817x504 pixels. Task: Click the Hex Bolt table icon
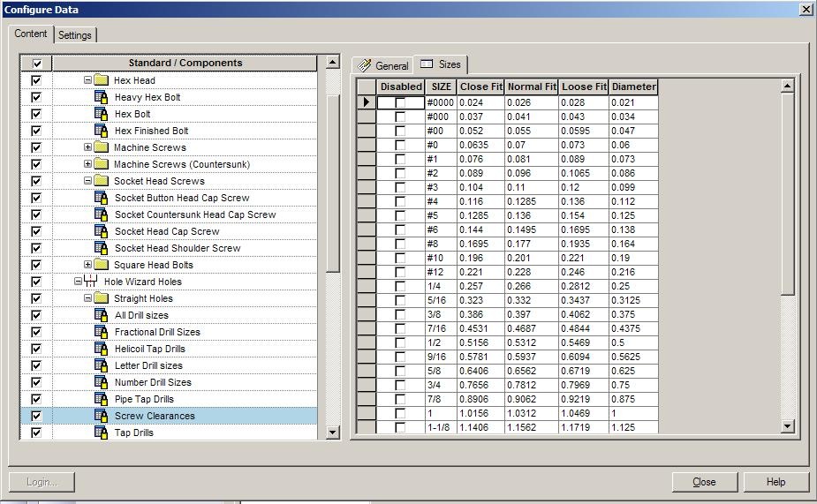click(101, 114)
